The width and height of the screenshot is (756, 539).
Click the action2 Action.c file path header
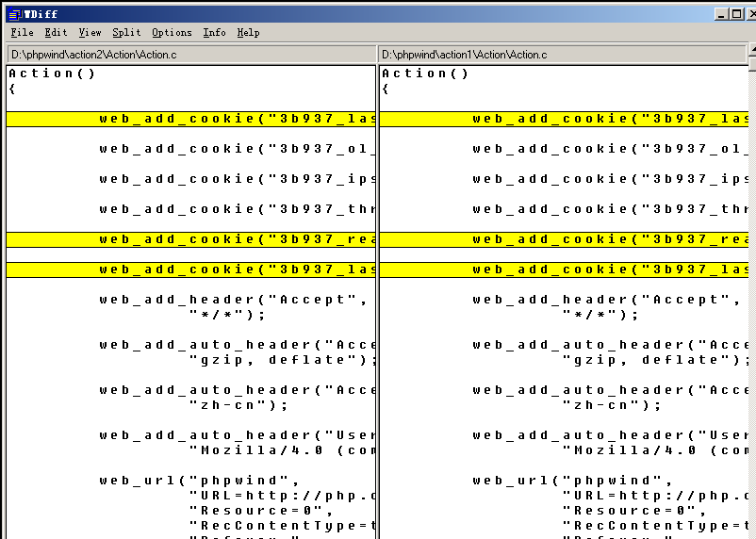(x=191, y=55)
